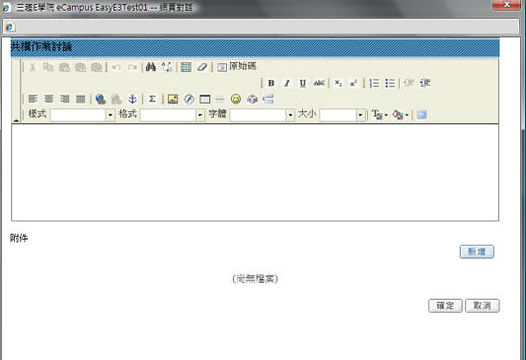This screenshot has height=360, width=526.
Task: Toggle italic formatting (I)
Action: (287, 83)
